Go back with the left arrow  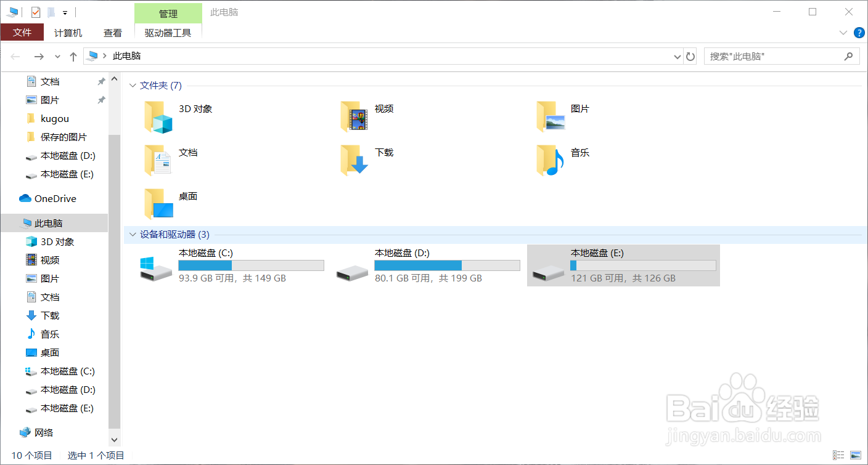pyautogui.click(x=16, y=56)
